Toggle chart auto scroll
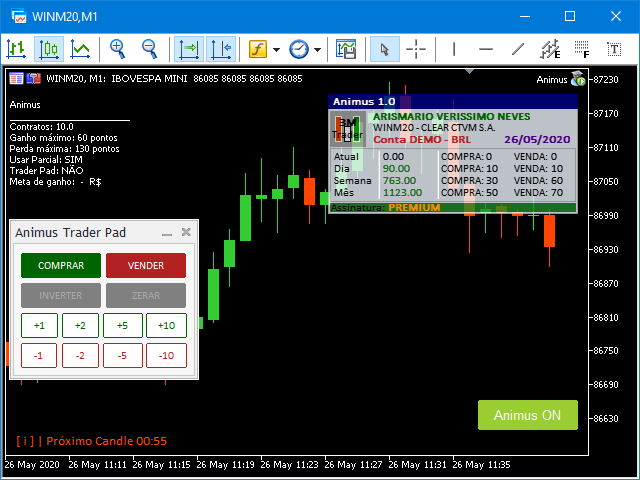Viewport: 640px width, 480px height. [x=189, y=49]
